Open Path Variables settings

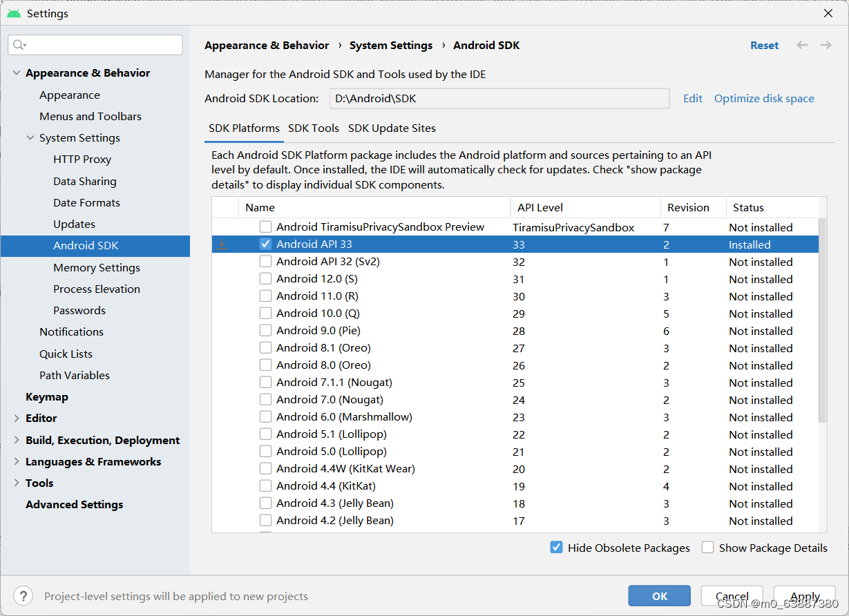[x=75, y=376]
